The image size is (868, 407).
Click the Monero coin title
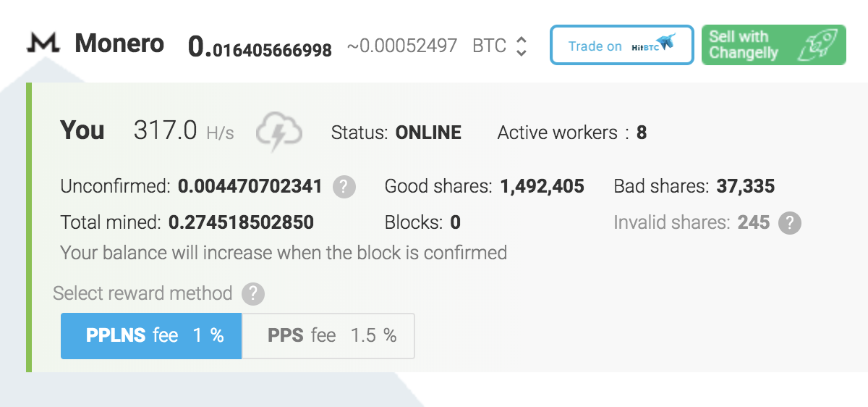(x=119, y=44)
